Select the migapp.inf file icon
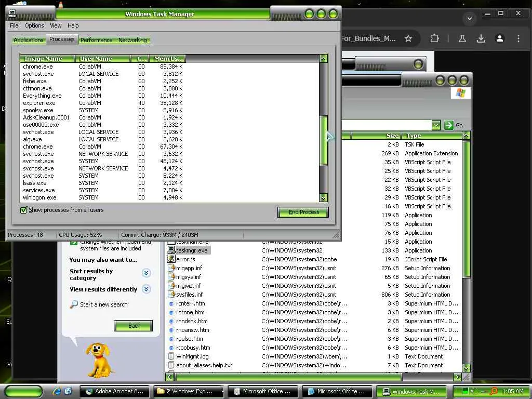Viewport: 532px width, 399px height. pos(171,268)
